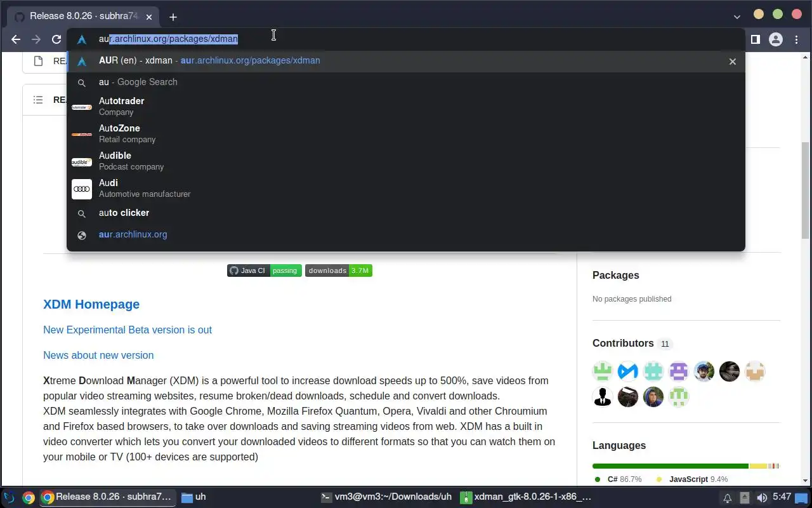Launch Chrome from the taskbar launcher

29,497
